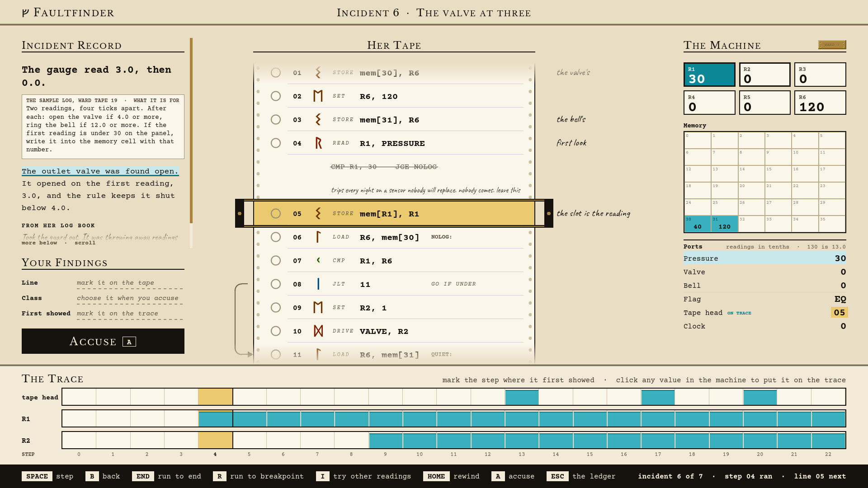Viewport: 868px width, 488px height.
Task: Click R run to breakpoint
Action: [258, 476]
